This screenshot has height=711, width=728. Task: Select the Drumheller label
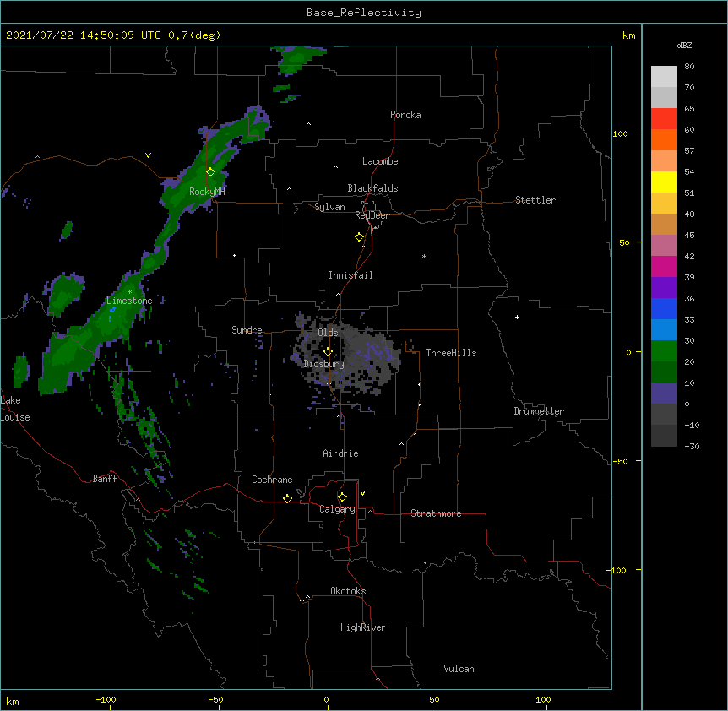pyautogui.click(x=539, y=411)
